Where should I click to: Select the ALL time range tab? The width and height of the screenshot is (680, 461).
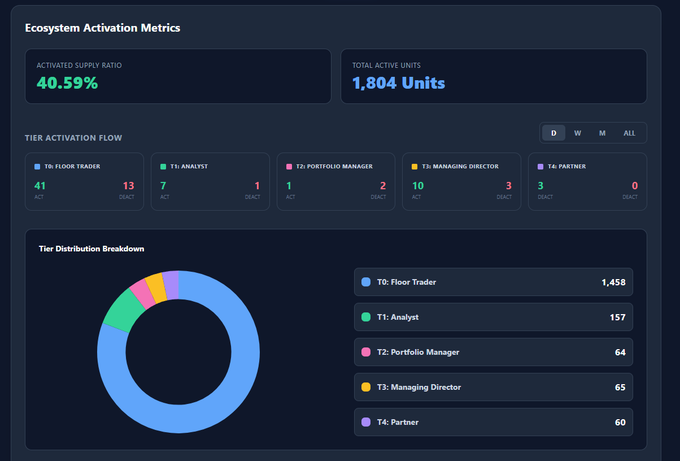pos(629,133)
